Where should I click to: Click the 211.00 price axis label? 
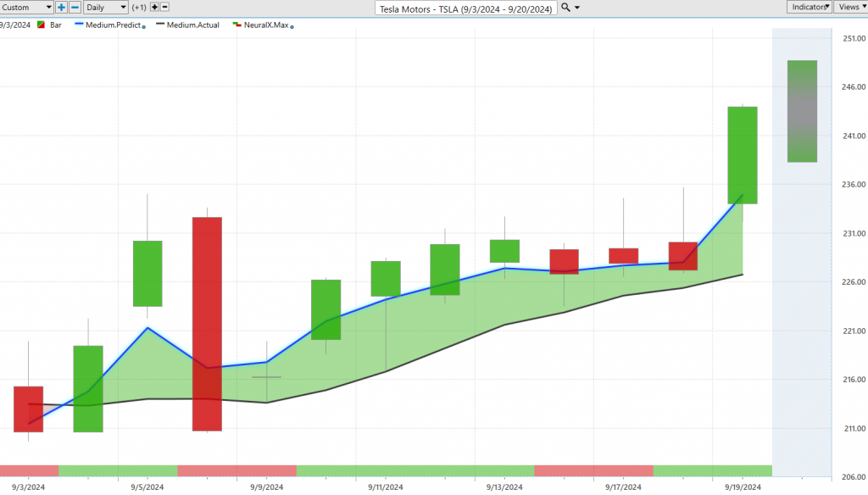854,429
